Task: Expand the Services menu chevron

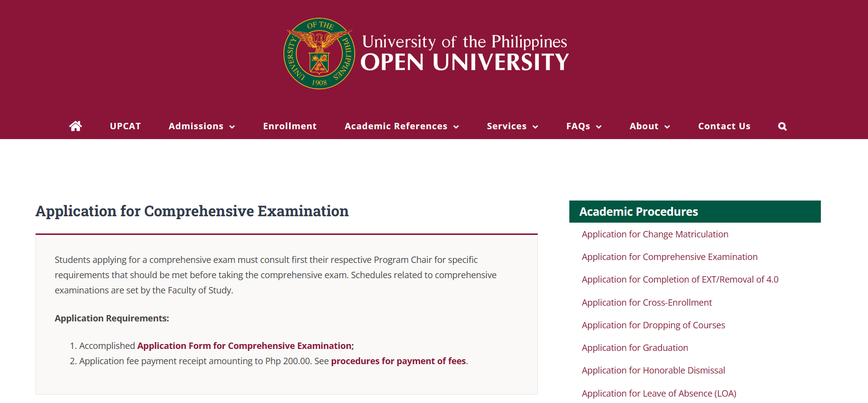Action: [x=535, y=127]
